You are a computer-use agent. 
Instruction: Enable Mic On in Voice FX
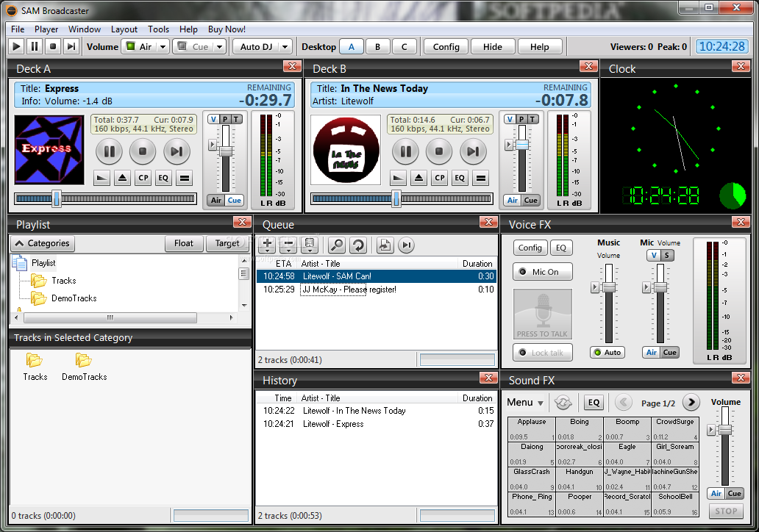click(x=542, y=271)
